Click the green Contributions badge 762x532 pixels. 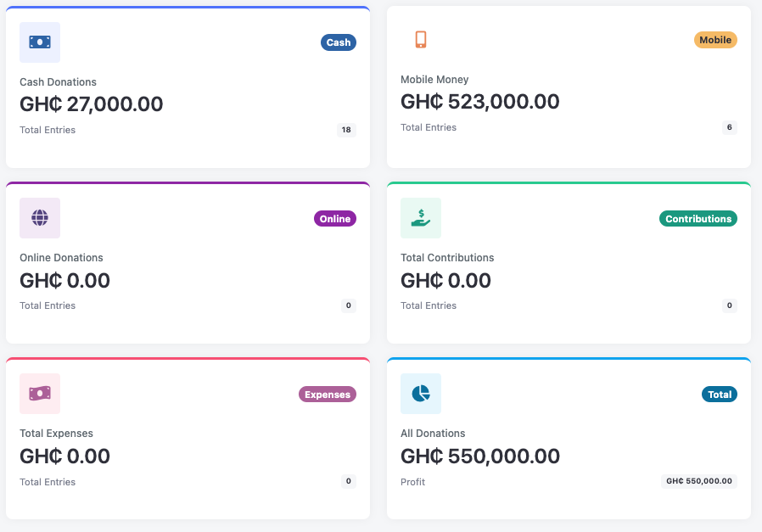pos(698,219)
